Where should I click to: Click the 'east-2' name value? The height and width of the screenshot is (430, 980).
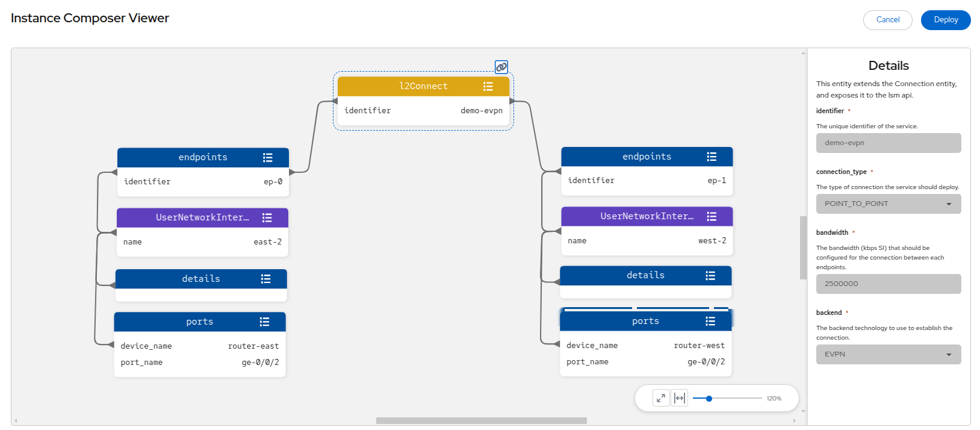(x=268, y=242)
